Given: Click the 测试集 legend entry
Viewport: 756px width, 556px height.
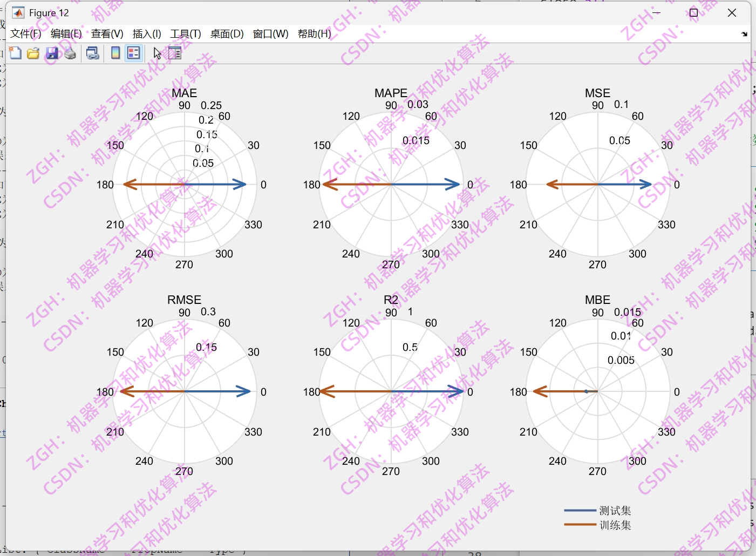Looking at the screenshot, I should [x=615, y=511].
